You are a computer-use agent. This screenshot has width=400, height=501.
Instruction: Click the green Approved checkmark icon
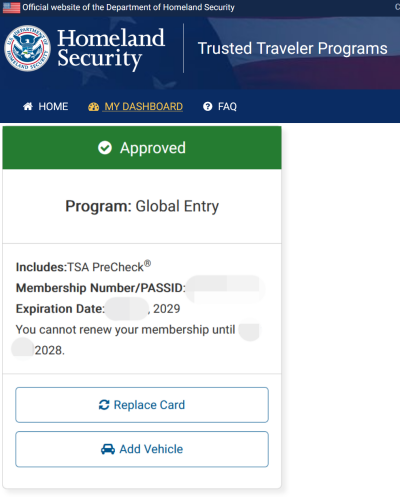(105, 147)
